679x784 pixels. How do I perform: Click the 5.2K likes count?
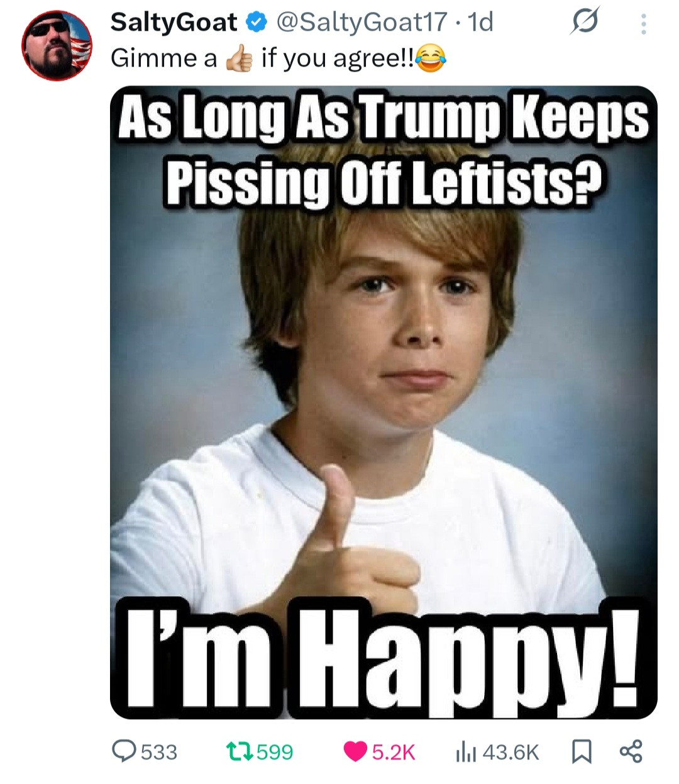click(x=394, y=751)
